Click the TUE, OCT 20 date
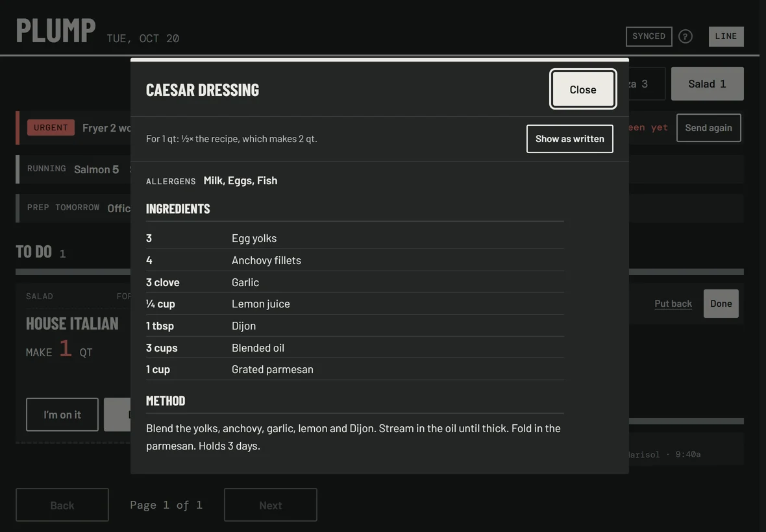Screen dimensions: 766x532 [143, 38]
